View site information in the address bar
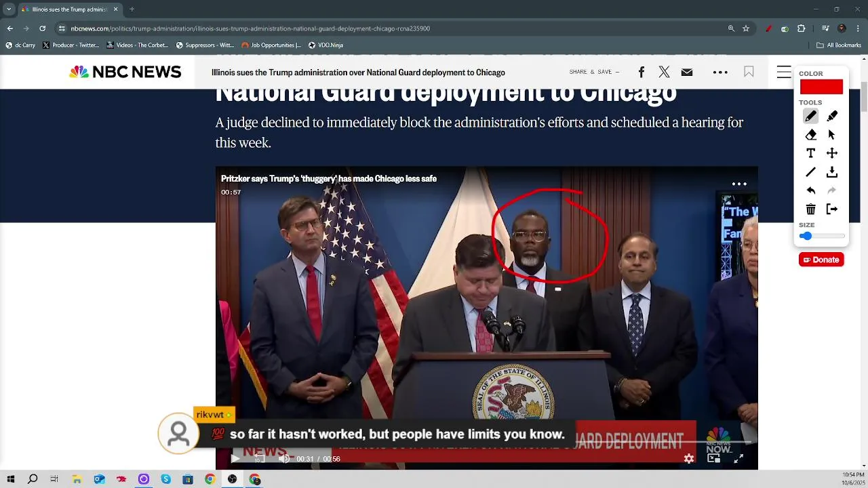The image size is (868, 488). coord(62,28)
